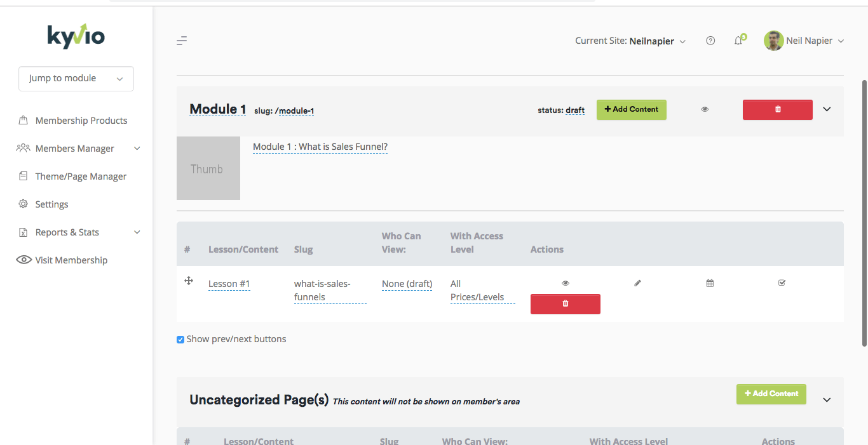Change None (draft) visibility setting
The height and width of the screenshot is (445, 868).
click(x=407, y=284)
